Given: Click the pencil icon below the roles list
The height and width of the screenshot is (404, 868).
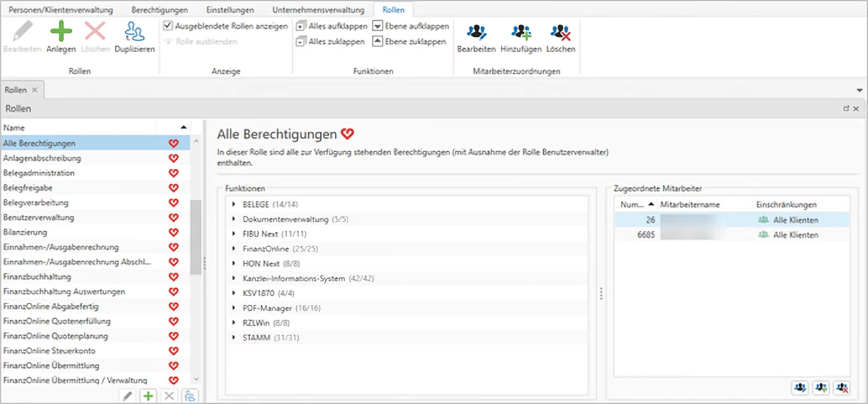Looking at the screenshot, I should 127,395.
